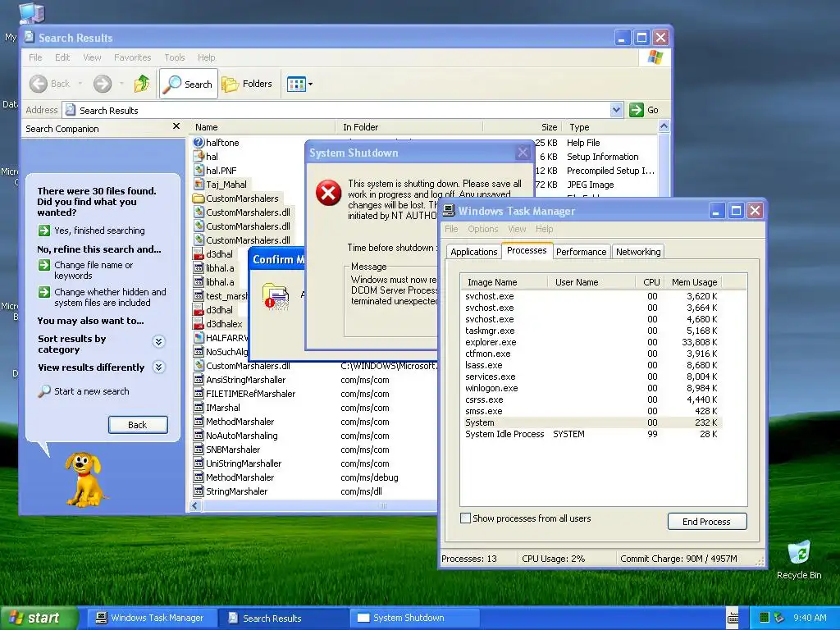The image size is (840, 630).
Task: Sort results by In Folder column header
Action: pyautogui.click(x=409, y=127)
